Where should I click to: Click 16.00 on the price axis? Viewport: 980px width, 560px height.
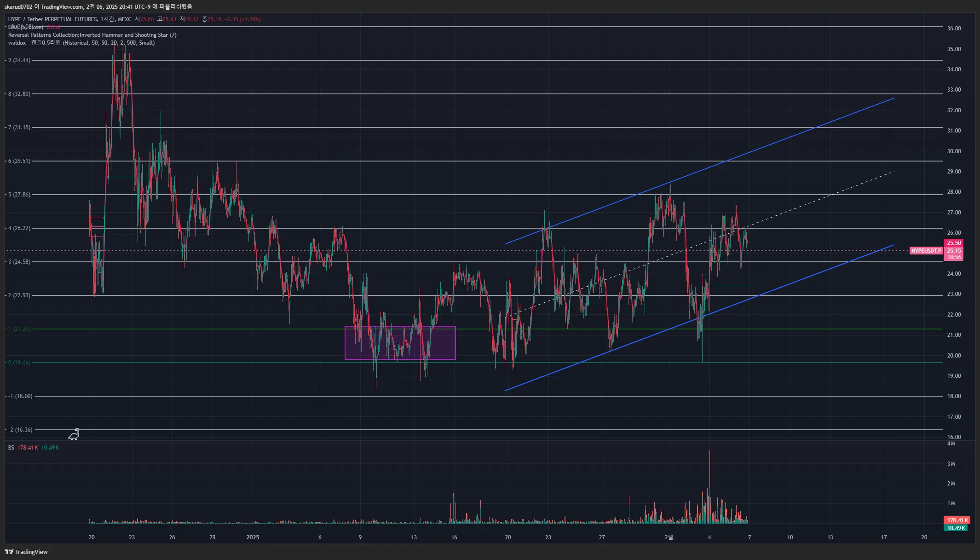point(954,437)
